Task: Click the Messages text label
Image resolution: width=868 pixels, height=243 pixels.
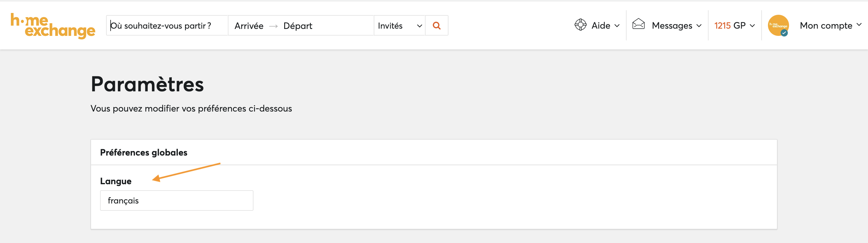Action: 672,26
